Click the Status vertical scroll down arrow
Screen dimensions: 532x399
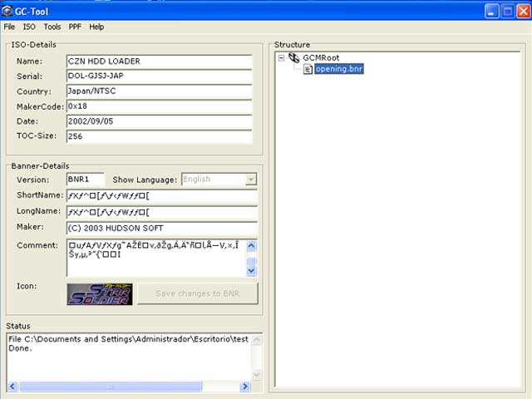point(257,374)
